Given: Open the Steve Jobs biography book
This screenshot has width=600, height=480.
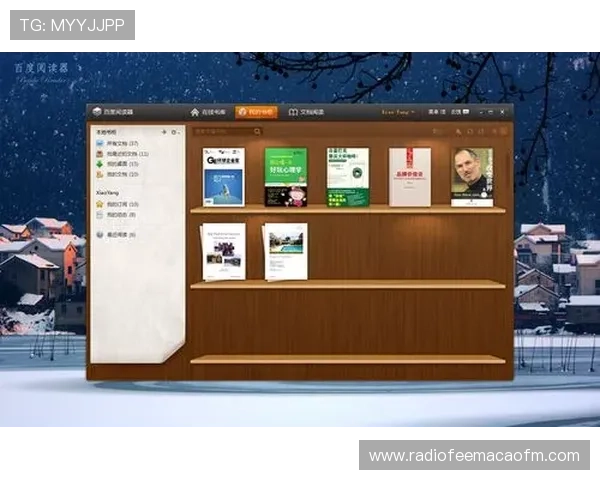Looking at the screenshot, I should [x=471, y=177].
